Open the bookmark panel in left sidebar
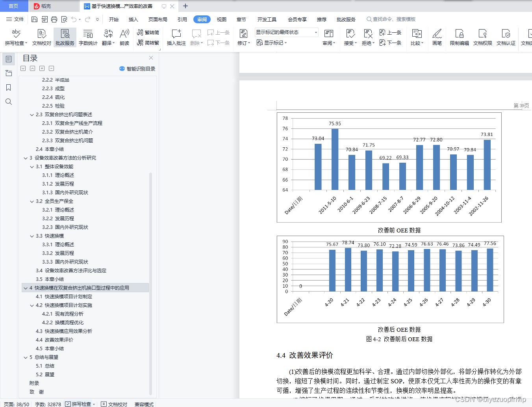This screenshot has height=407, width=532. point(9,87)
